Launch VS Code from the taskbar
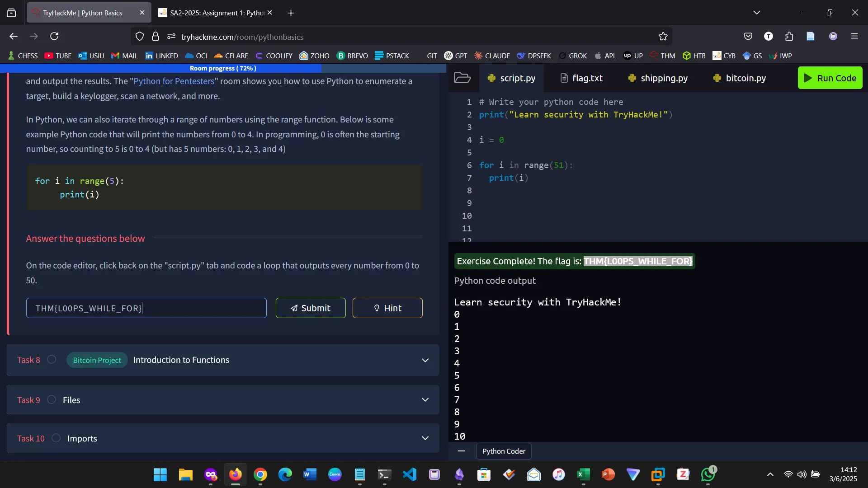868x488 pixels. (409, 474)
